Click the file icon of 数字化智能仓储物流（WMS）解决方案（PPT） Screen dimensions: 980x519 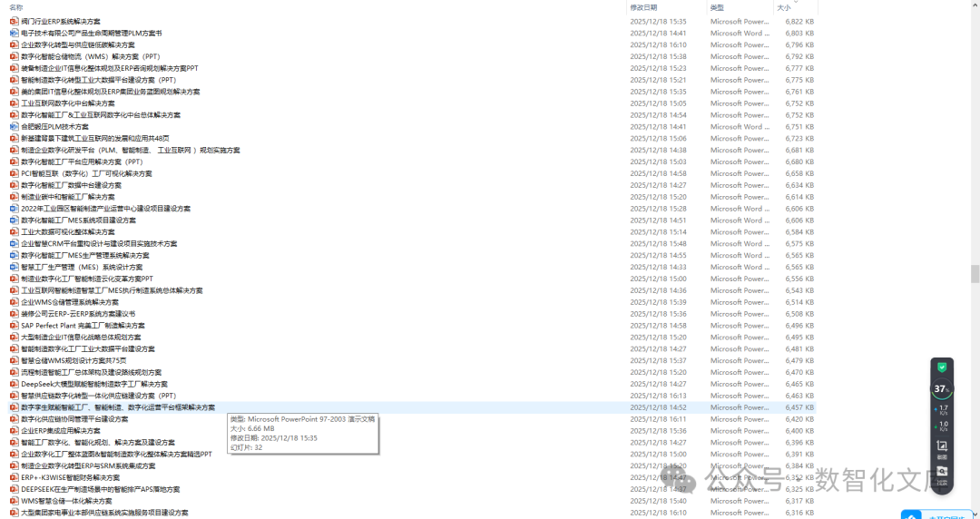(x=15, y=56)
